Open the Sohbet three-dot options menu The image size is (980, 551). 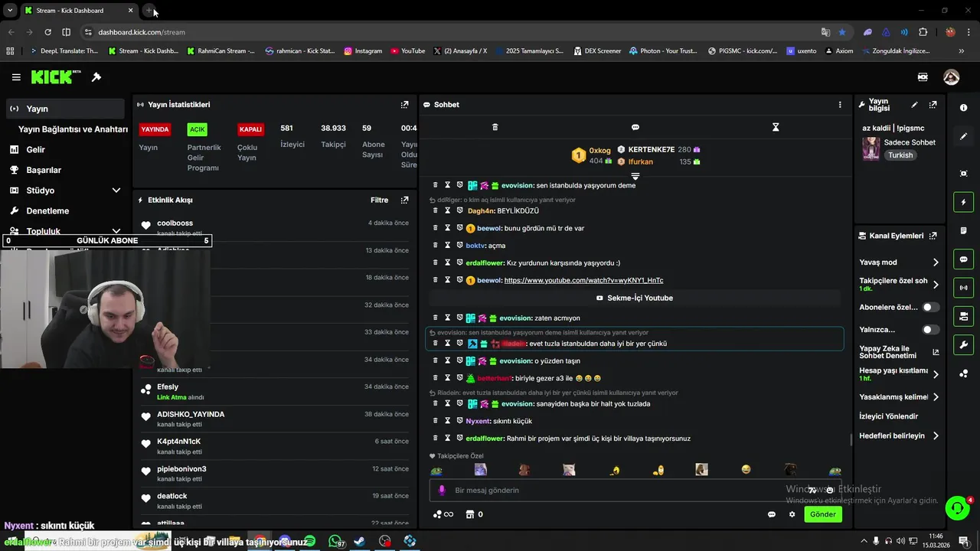(x=840, y=105)
